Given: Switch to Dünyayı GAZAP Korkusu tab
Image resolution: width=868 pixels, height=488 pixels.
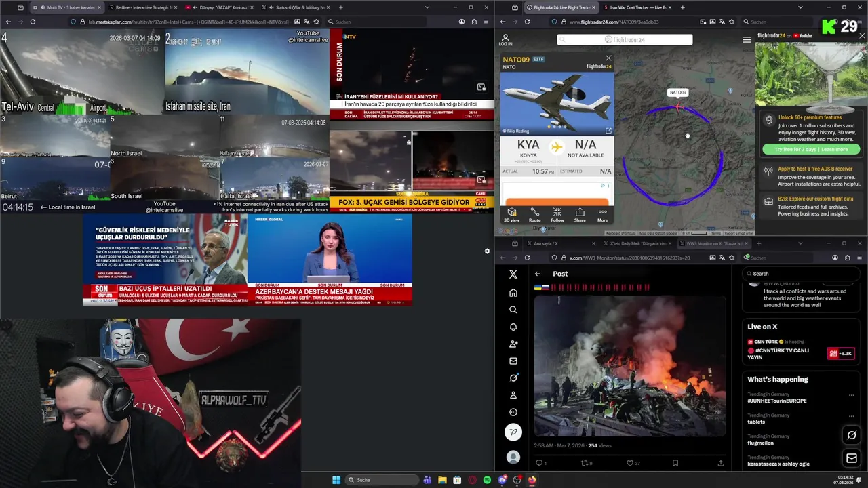Looking at the screenshot, I should tap(218, 7).
